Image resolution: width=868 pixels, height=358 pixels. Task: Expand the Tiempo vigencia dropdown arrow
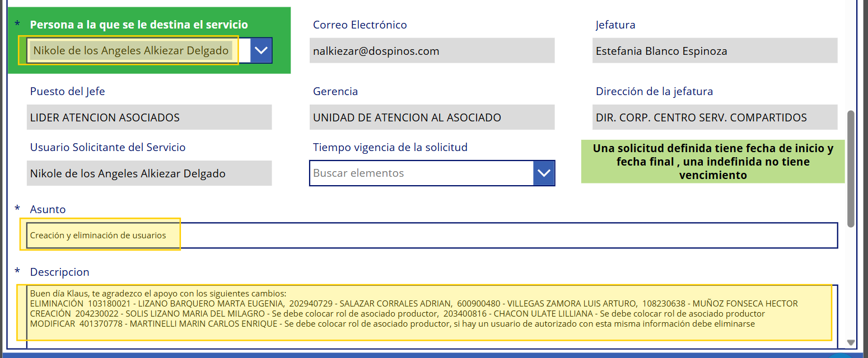(x=543, y=173)
